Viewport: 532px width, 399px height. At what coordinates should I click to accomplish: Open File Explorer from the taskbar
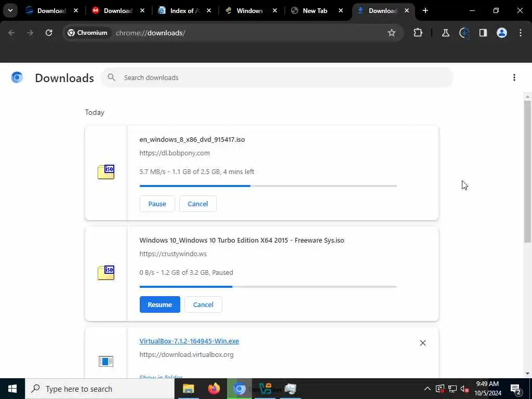[x=188, y=389]
